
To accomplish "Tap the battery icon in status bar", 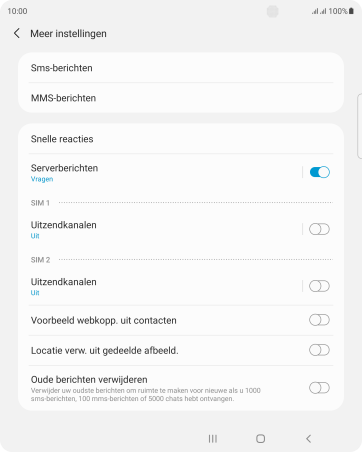I will (351, 11).
